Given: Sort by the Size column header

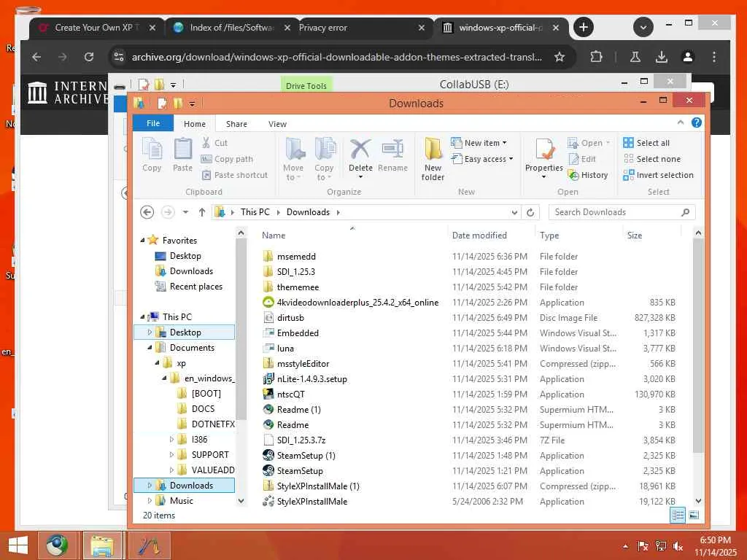Looking at the screenshot, I should (x=651, y=236).
